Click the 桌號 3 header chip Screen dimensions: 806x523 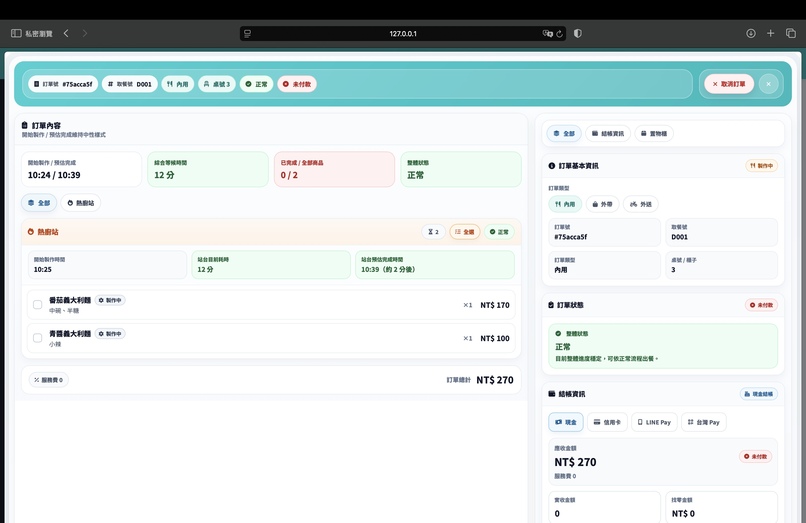click(216, 84)
